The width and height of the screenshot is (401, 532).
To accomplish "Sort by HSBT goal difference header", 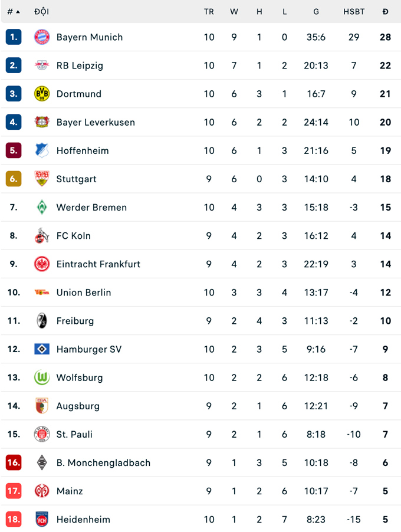I will (x=354, y=12).
